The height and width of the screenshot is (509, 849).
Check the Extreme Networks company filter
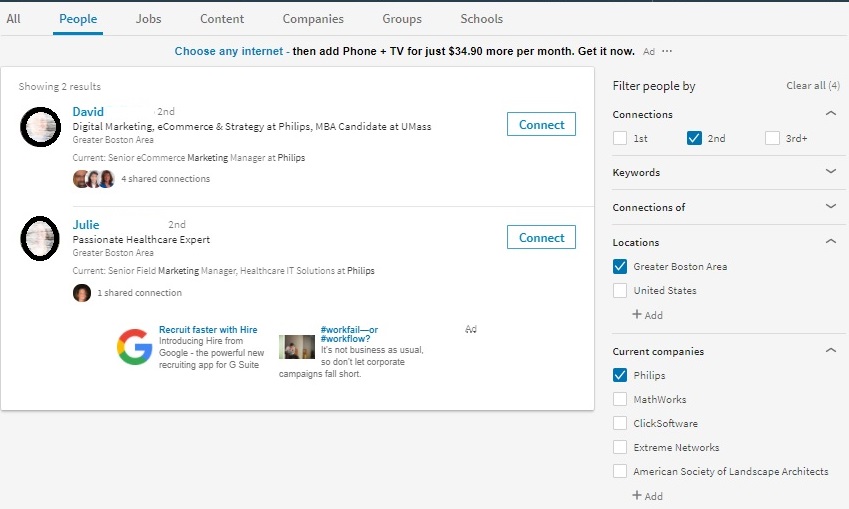620,447
